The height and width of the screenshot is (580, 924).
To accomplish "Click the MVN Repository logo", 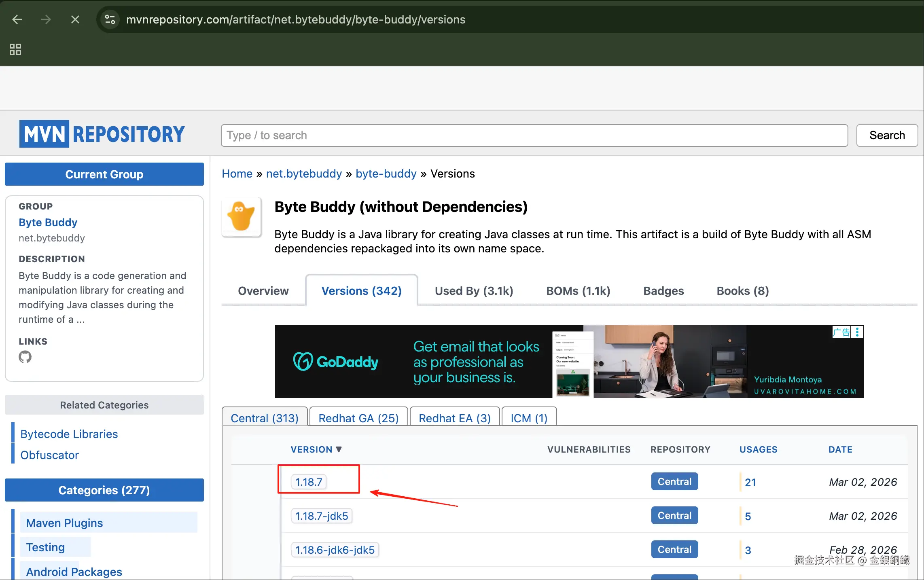I will [x=102, y=134].
